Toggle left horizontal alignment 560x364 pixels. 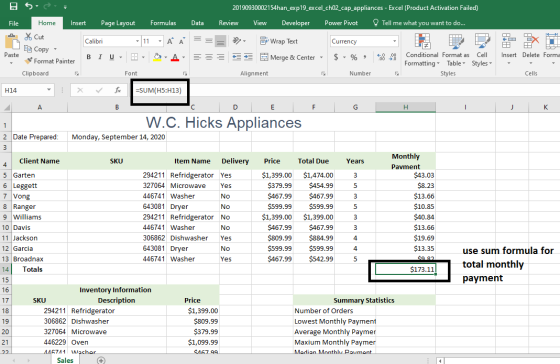197,57
